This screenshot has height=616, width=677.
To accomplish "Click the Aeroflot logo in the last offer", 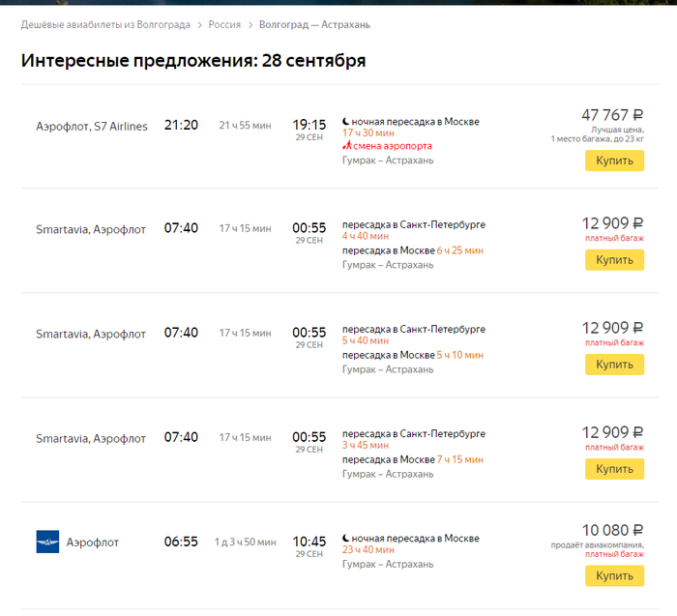I will click(47, 542).
